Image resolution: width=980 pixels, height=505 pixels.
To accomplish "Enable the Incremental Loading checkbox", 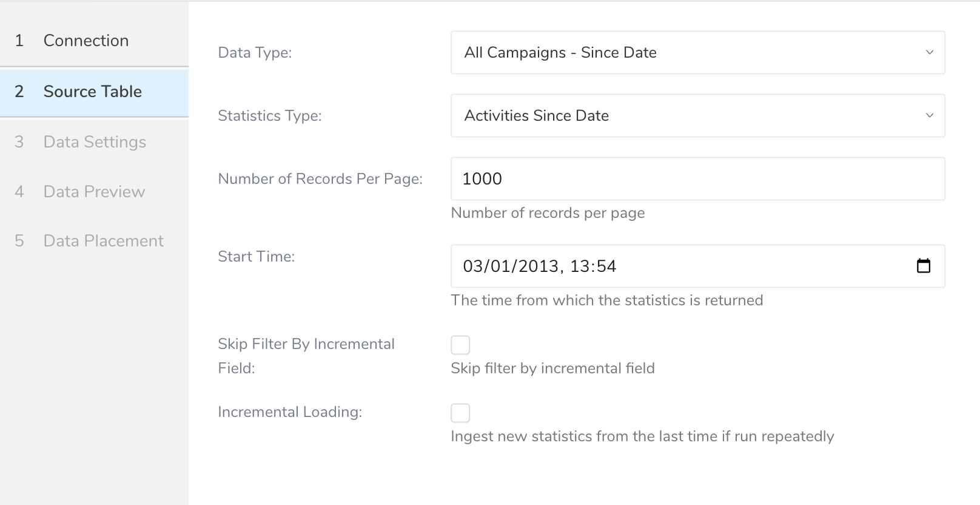I will (460, 413).
